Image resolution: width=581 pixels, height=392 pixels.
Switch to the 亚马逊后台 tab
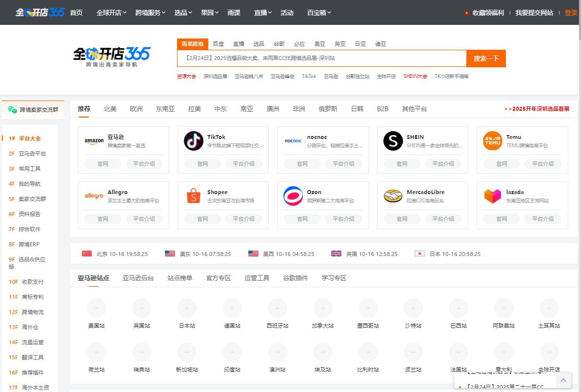tap(138, 278)
